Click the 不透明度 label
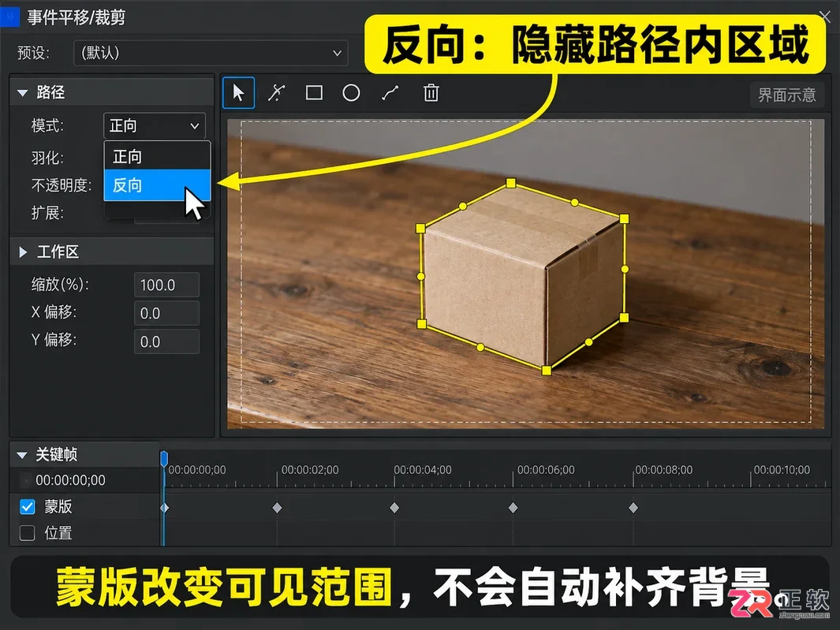 pos(62,185)
